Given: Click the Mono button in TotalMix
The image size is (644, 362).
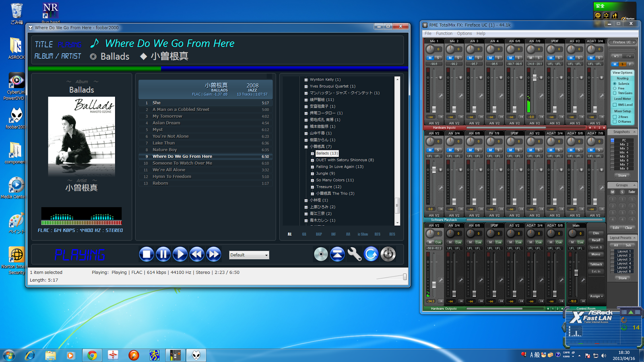Looking at the screenshot, I should [596, 255].
